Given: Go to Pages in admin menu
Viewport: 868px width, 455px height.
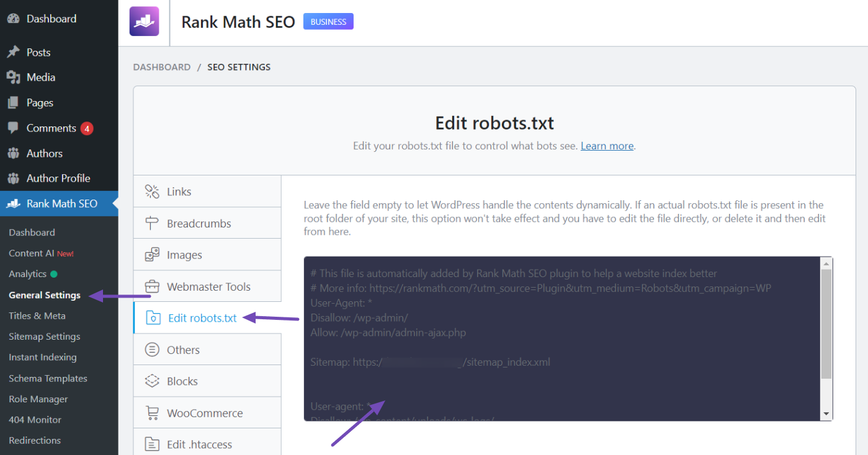Looking at the screenshot, I should click(x=59, y=103).
